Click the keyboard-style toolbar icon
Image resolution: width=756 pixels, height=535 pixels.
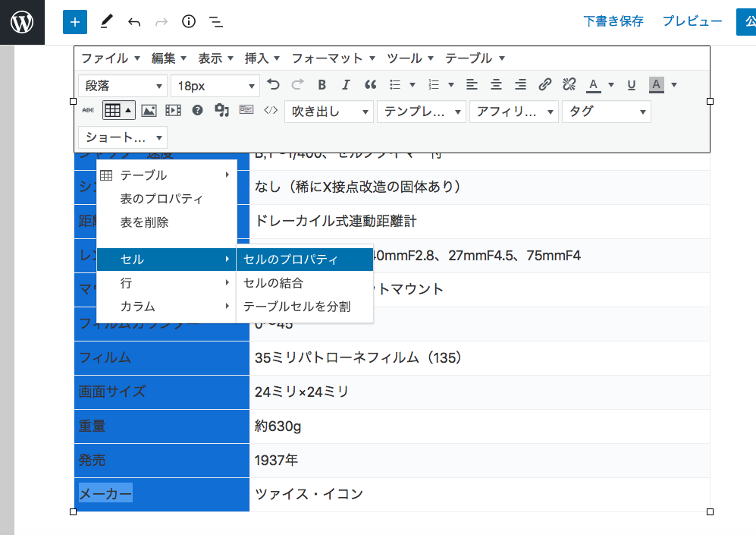(246, 110)
